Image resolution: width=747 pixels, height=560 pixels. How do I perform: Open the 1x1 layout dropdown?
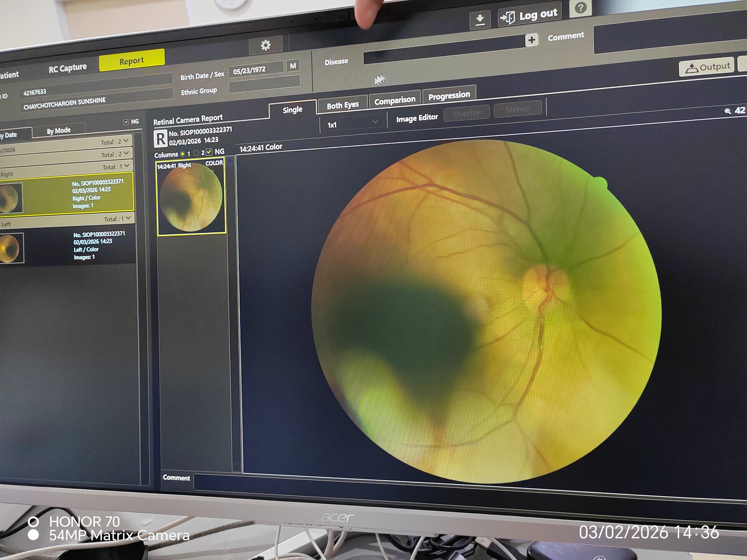[x=352, y=123]
